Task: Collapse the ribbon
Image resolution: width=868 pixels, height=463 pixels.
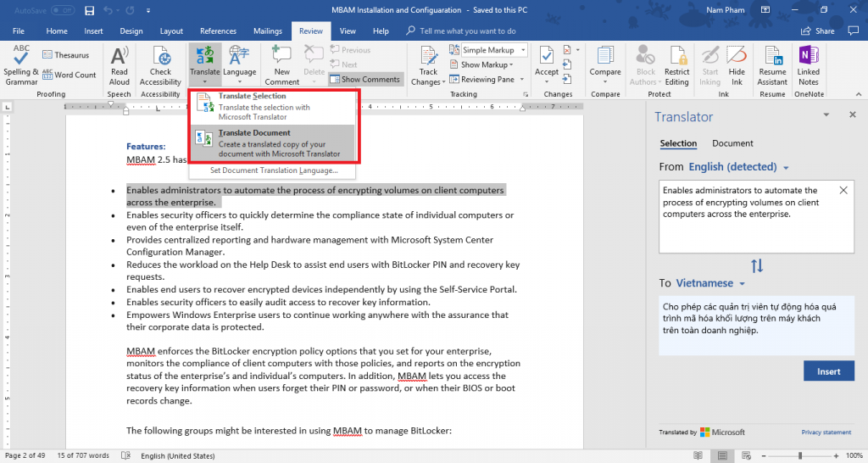Action: (859, 95)
